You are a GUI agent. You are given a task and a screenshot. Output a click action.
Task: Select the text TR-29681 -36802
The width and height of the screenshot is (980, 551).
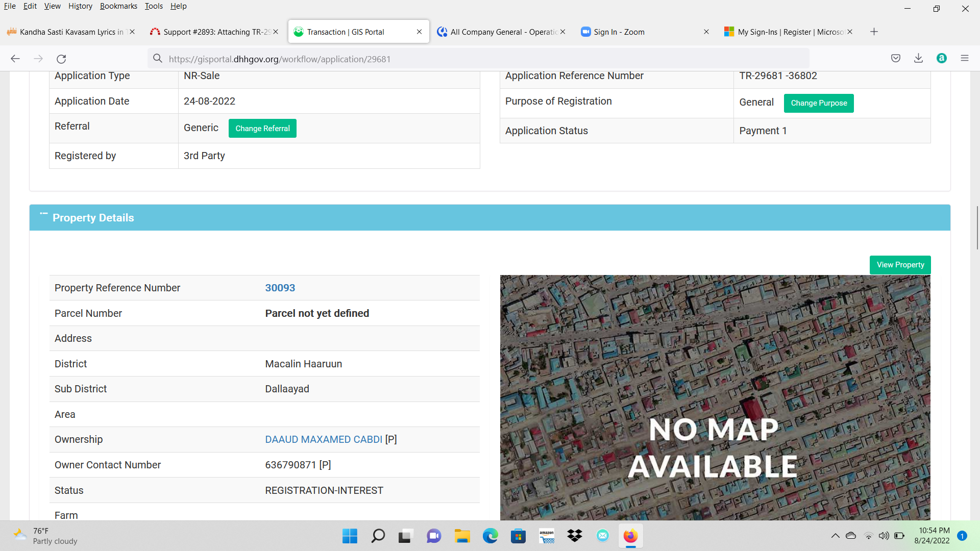tap(778, 76)
